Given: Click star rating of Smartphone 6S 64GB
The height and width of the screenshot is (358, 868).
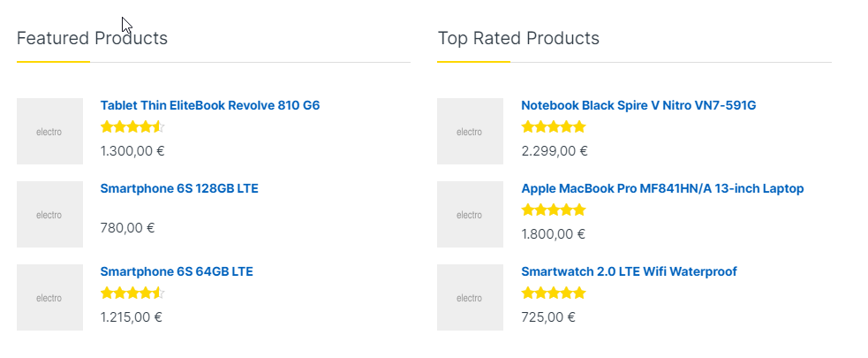Looking at the screenshot, I should (132, 293).
